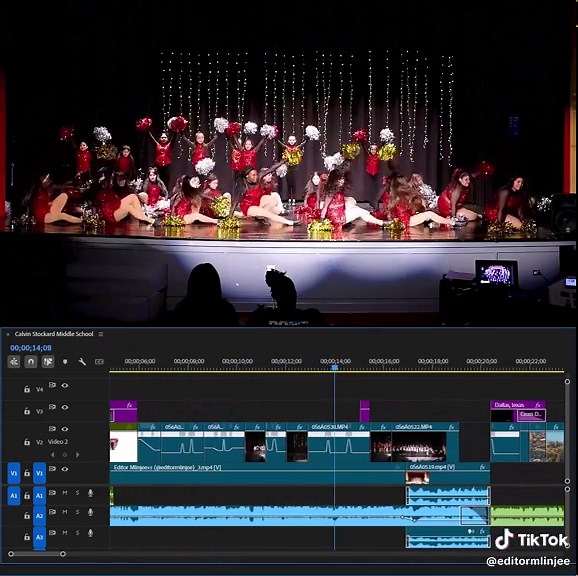Solo audio track A2
Image resolution: width=578 pixels, height=576 pixels.
coord(77,512)
